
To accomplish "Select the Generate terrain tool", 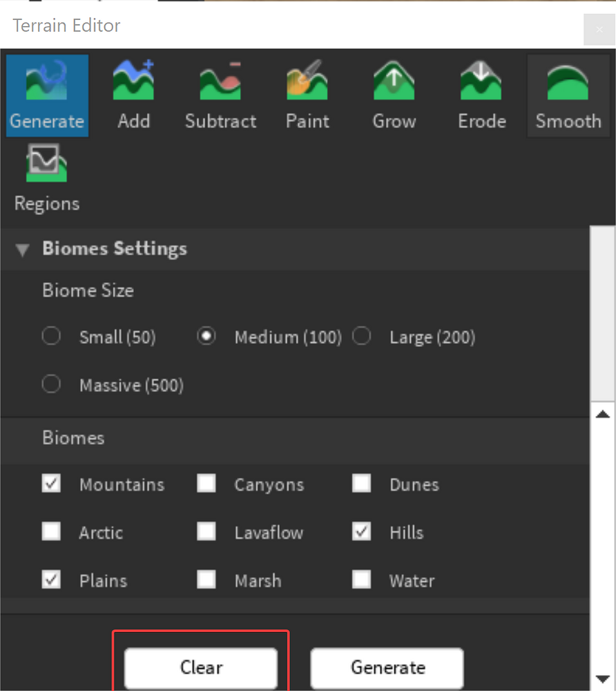I will click(x=46, y=95).
